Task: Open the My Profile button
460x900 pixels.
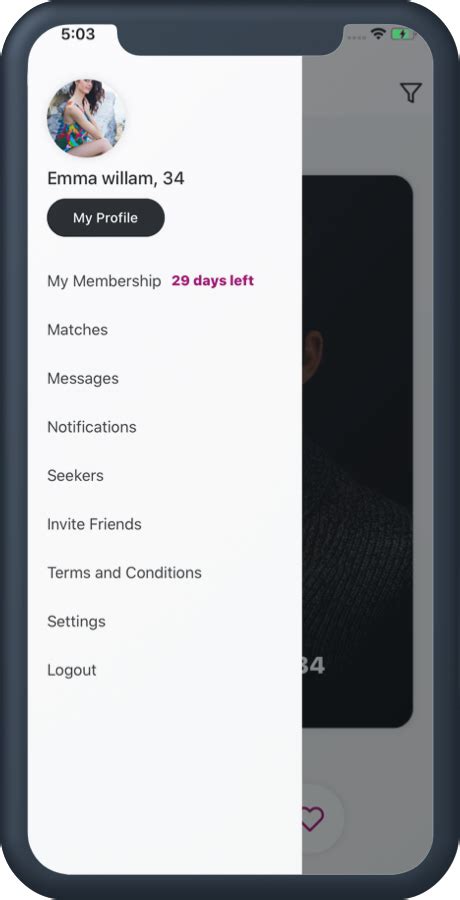Action: pyautogui.click(x=106, y=218)
